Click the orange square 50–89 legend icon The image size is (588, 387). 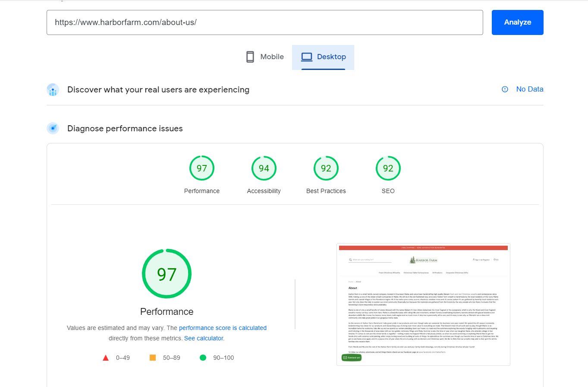coord(153,358)
